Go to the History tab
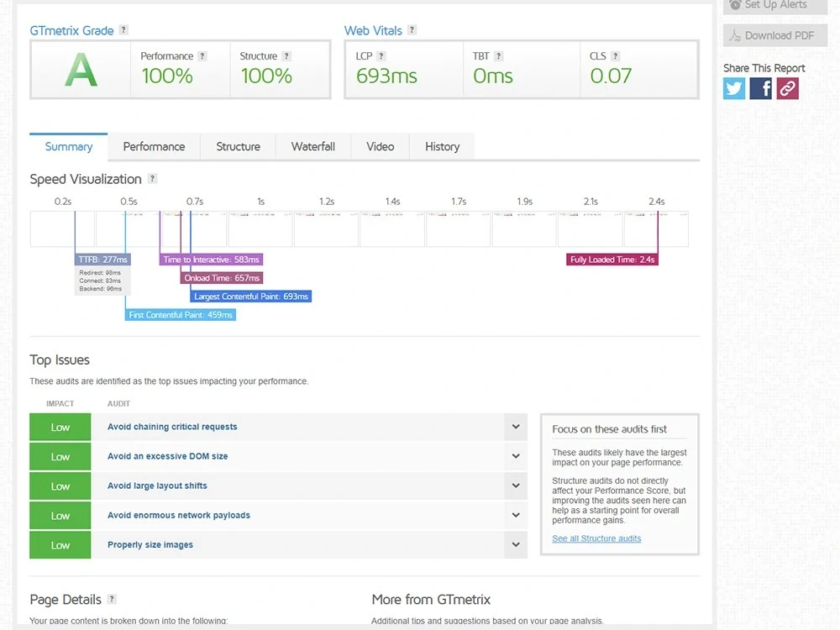Image resolution: width=840 pixels, height=630 pixels. coord(443,147)
